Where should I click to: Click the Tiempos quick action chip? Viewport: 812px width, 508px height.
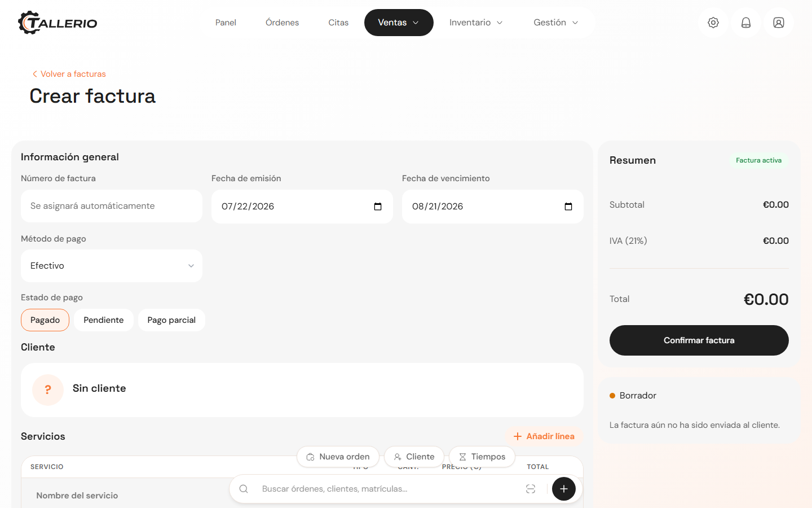pyautogui.click(x=482, y=457)
